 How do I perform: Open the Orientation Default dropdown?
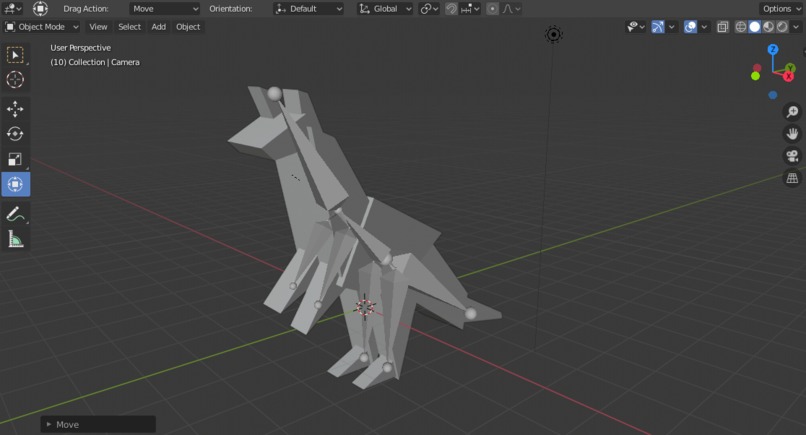pos(308,9)
